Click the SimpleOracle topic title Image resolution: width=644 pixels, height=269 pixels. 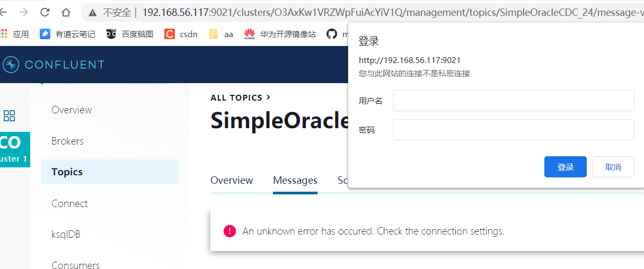[279, 120]
